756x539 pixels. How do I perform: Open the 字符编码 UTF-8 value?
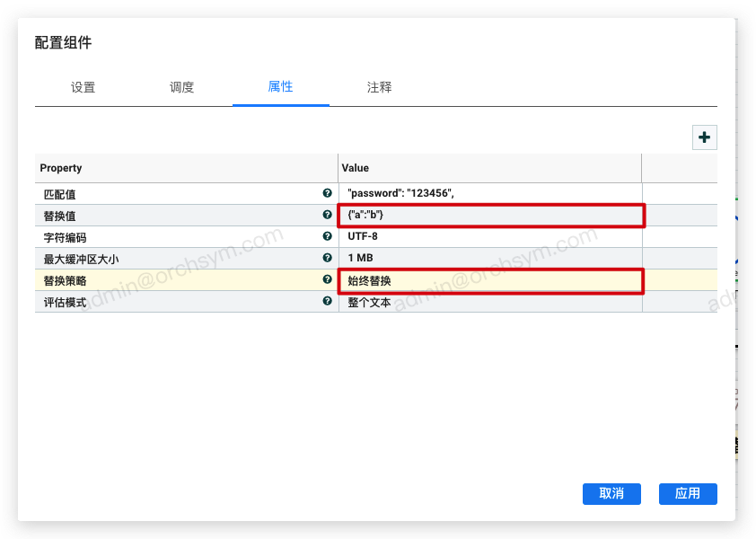pos(489,236)
